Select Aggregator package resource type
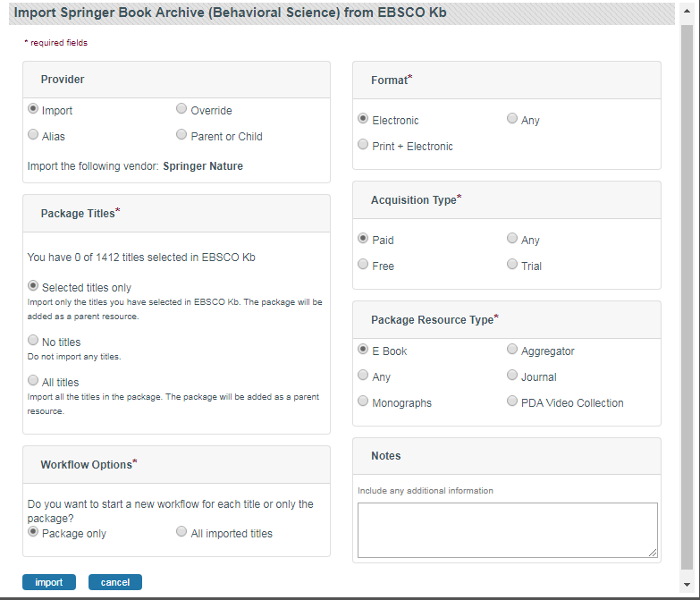Screen dimensions: 700x600 point(512,349)
